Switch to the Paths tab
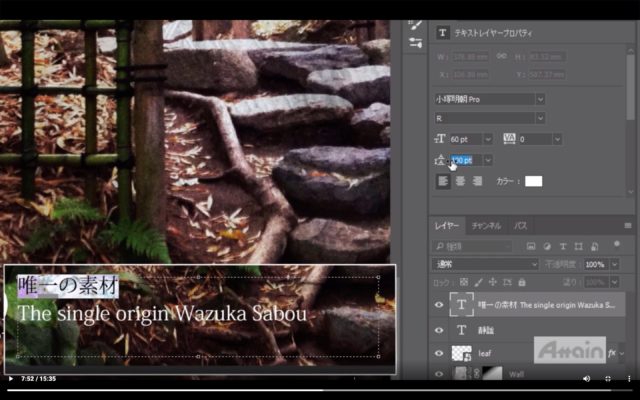The image size is (640, 400). click(x=520, y=225)
